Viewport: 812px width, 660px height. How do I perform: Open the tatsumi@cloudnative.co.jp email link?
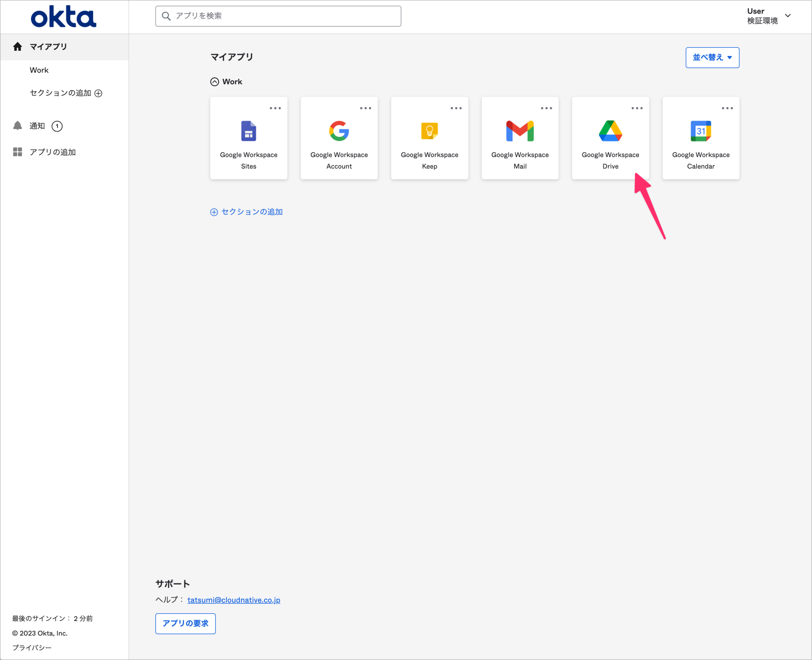(x=233, y=600)
